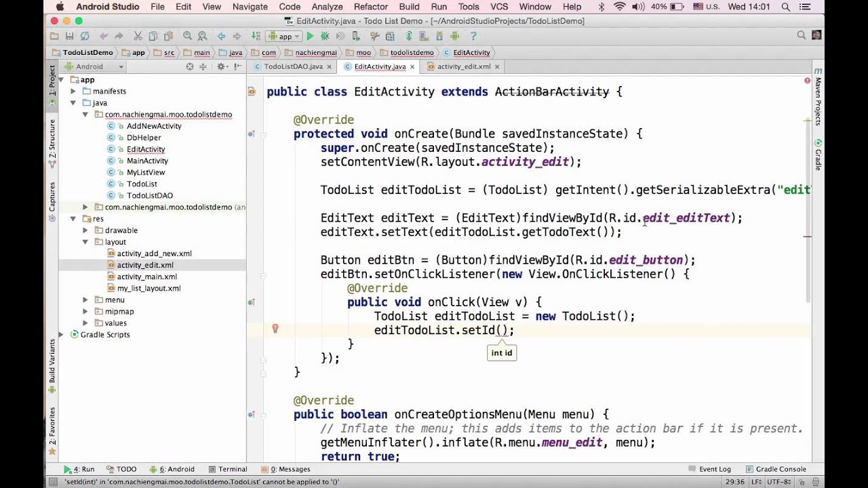The height and width of the screenshot is (488, 868).
Task: Click the Synchronize icon in the toolbar
Action: click(85, 36)
